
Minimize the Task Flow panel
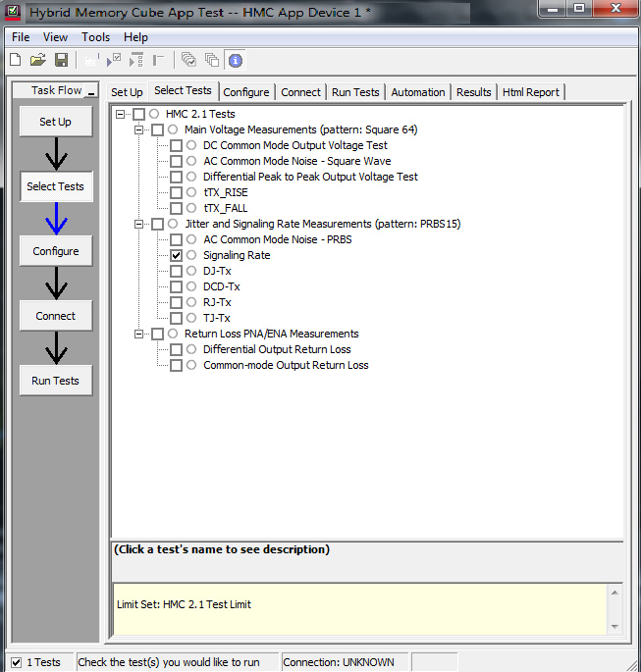[x=91, y=91]
